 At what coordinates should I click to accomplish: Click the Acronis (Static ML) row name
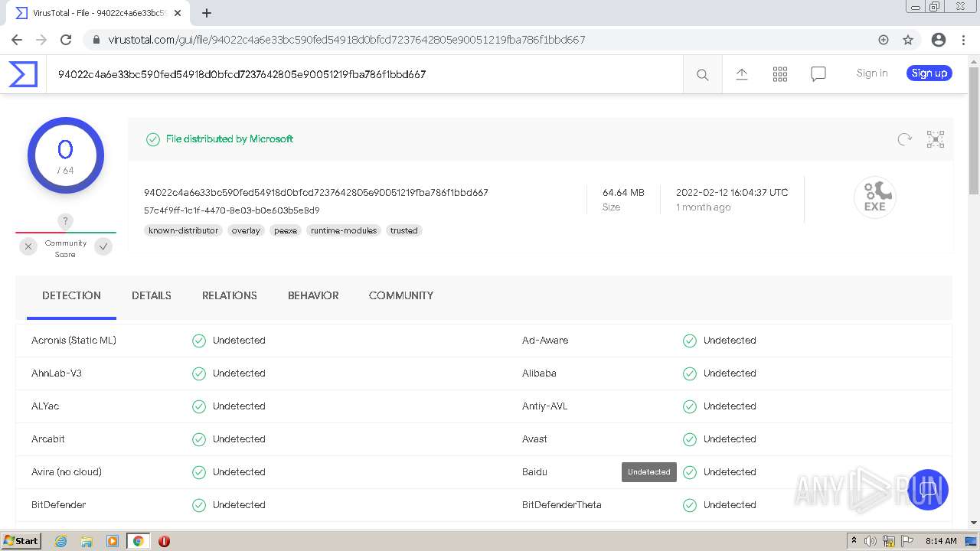73,341
